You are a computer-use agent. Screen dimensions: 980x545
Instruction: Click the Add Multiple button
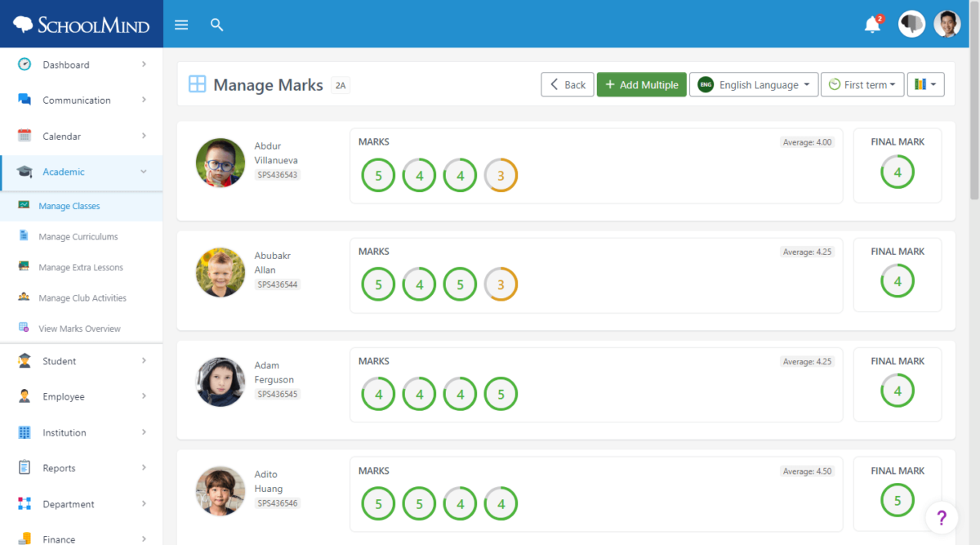[x=642, y=85]
